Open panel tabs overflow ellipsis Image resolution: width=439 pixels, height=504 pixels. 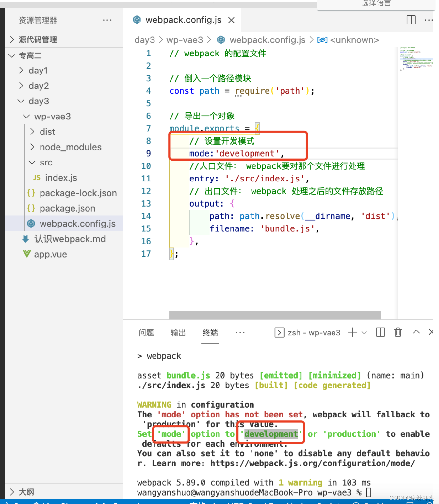coord(240,332)
